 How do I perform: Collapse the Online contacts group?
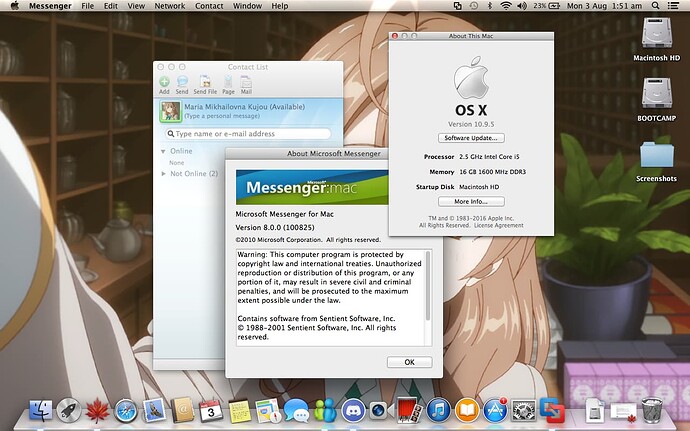(163, 151)
